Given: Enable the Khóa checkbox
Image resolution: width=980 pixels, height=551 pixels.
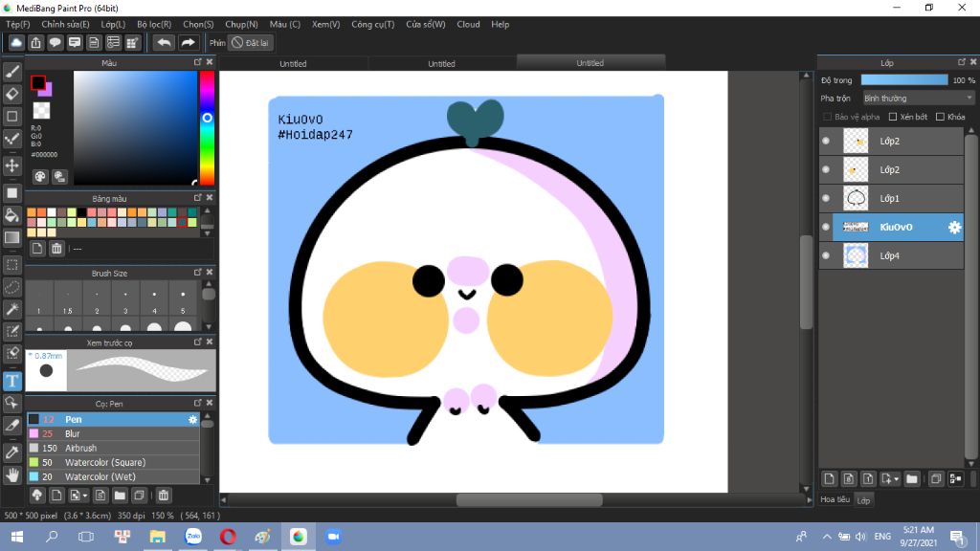Looking at the screenshot, I should (940, 117).
